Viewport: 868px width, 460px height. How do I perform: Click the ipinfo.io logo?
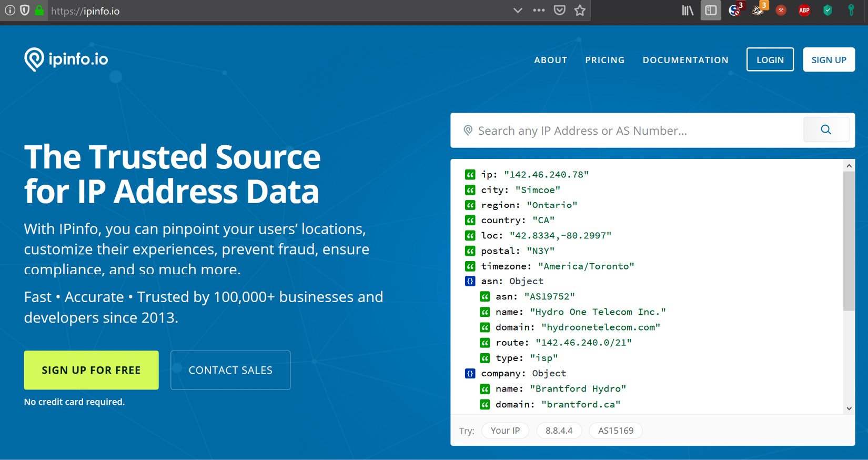pos(66,59)
